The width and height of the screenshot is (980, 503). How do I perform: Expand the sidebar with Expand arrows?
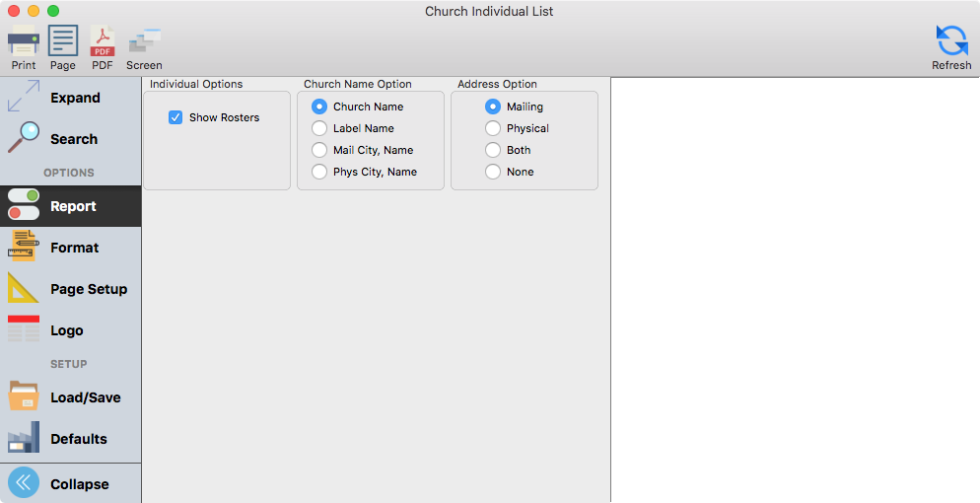(24, 98)
